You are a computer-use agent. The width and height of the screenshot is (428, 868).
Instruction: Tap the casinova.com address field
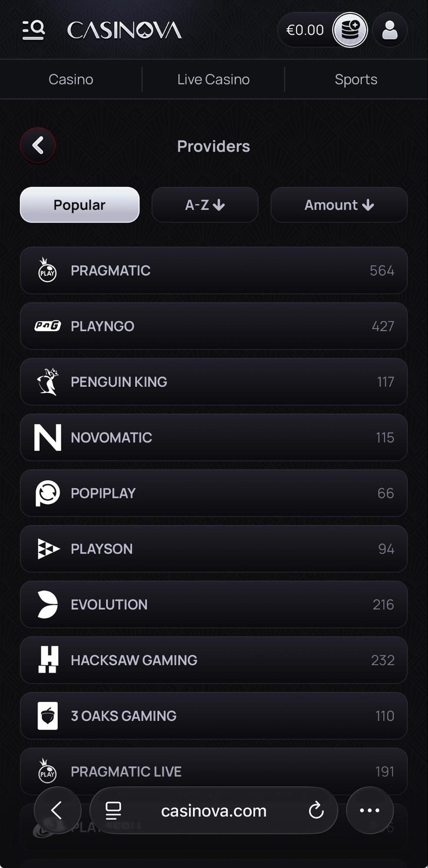pos(214,811)
